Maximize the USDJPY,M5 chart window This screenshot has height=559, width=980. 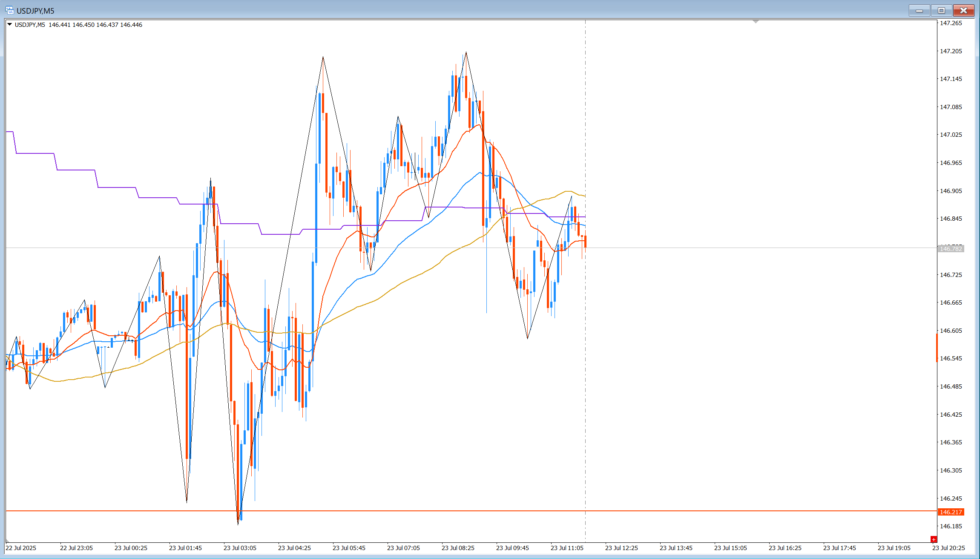[941, 10]
